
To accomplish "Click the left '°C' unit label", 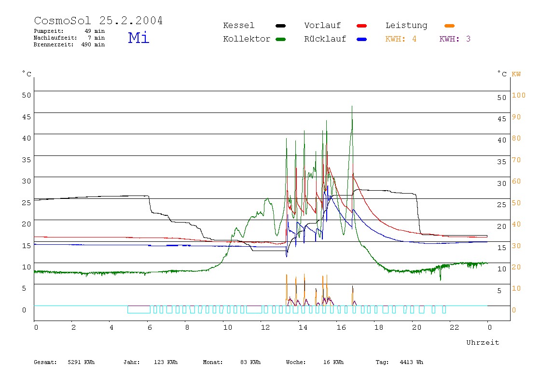I will 27,73.
